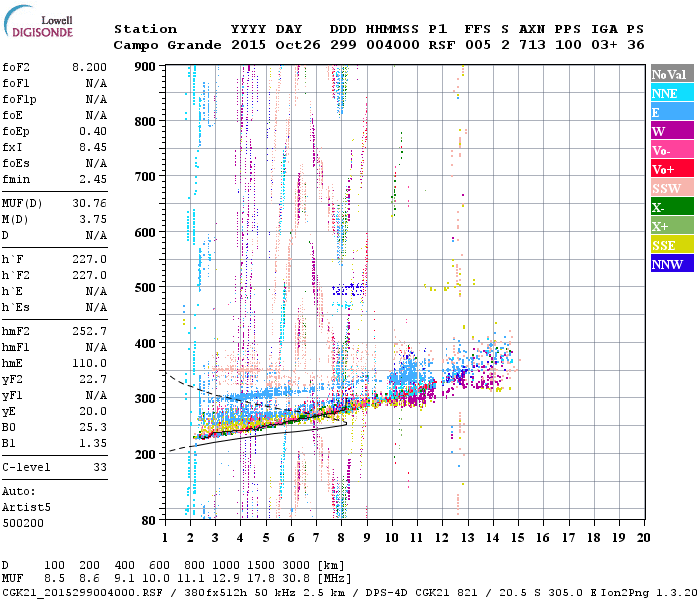Viewport: 700px width, 600px height.
Task: Click the 10 MHz frequency axis label
Action: point(392,538)
